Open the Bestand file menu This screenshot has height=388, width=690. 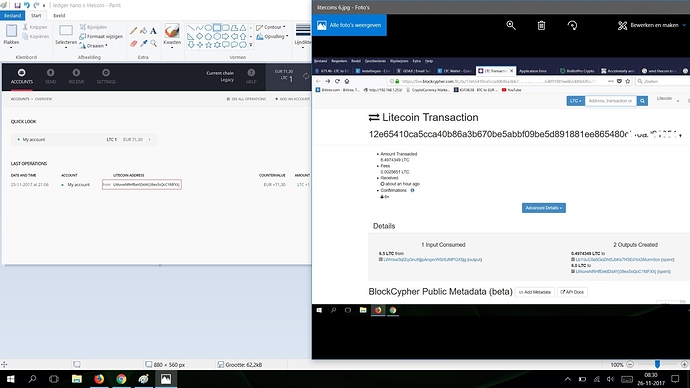12,15
